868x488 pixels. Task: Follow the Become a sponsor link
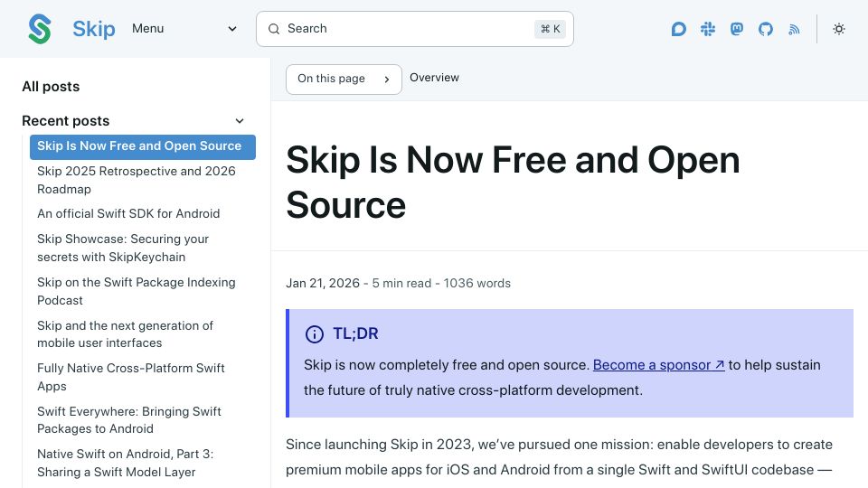[659, 364]
